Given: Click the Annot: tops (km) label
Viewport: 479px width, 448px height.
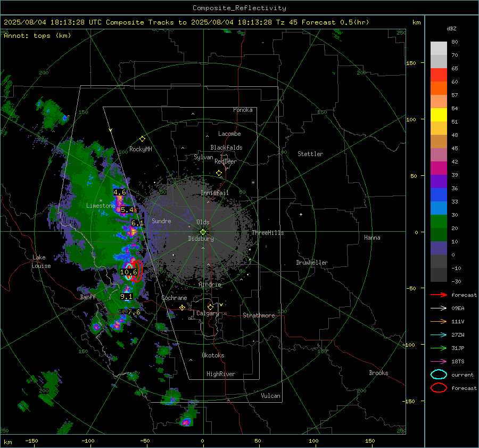Looking at the screenshot, I should [37, 36].
